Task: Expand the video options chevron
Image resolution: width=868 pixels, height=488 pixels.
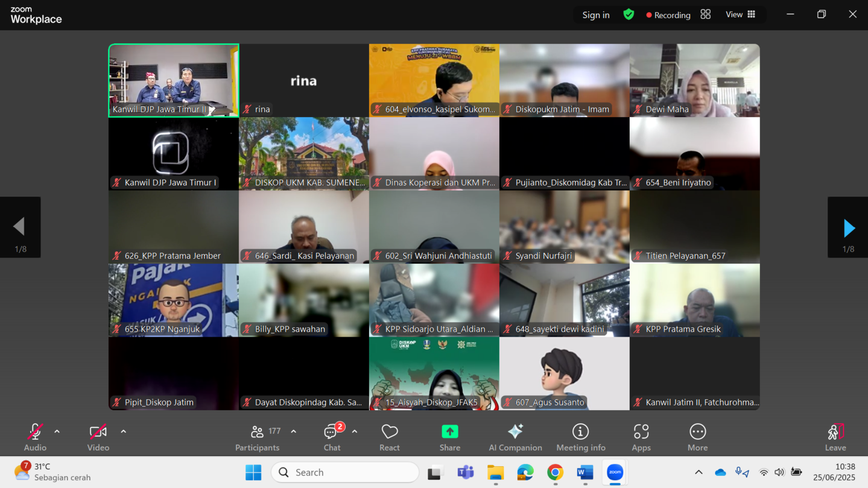Action: click(x=123, y=432)
